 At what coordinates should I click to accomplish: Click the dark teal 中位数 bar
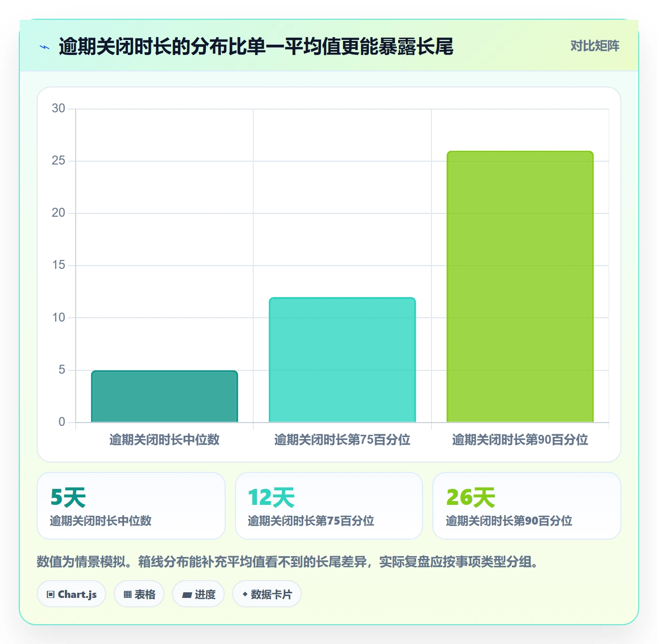point(164,396)
